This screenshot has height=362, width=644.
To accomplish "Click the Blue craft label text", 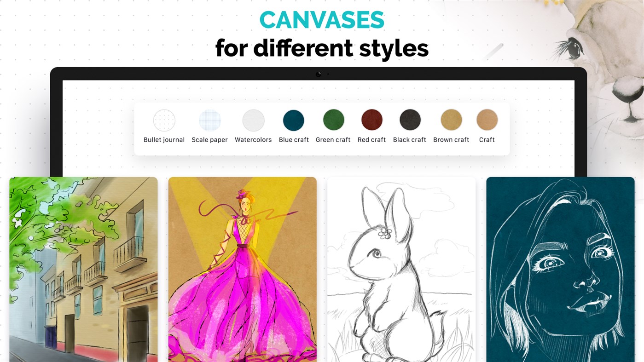I will pyautogui.click(x=293, y=139).
